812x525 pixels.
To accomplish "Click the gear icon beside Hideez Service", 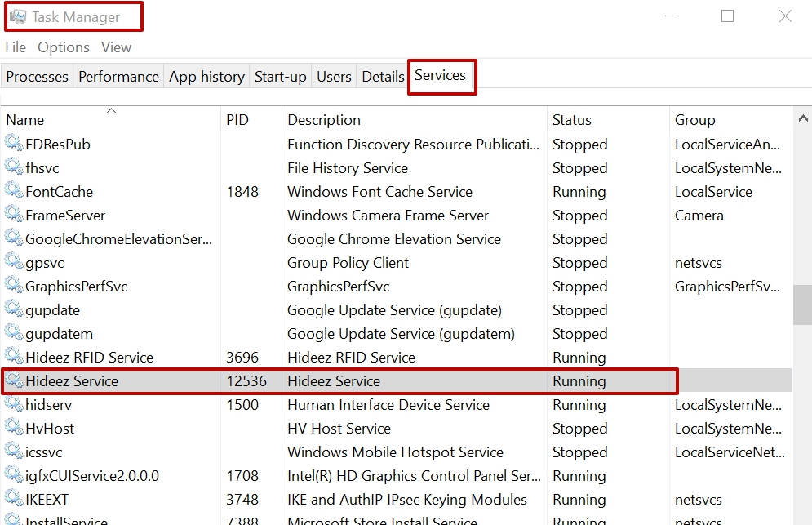I will tap(14, 381).
